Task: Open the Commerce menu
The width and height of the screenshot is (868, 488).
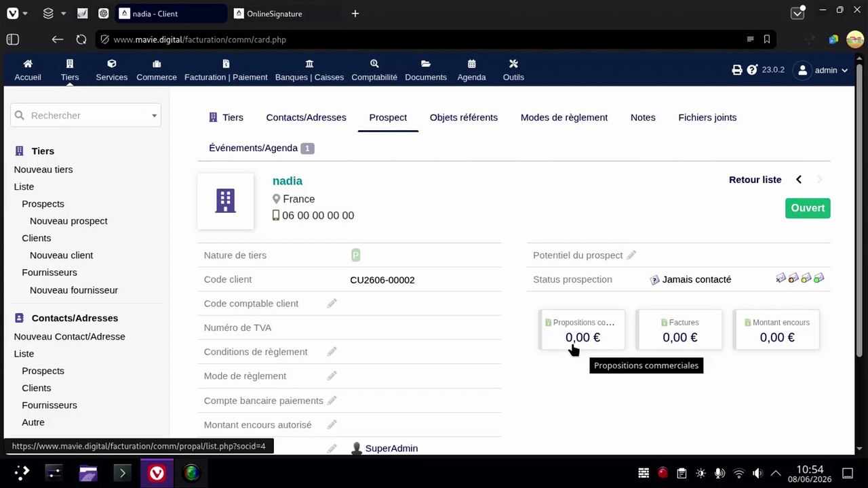Action: tap(157, 70)
